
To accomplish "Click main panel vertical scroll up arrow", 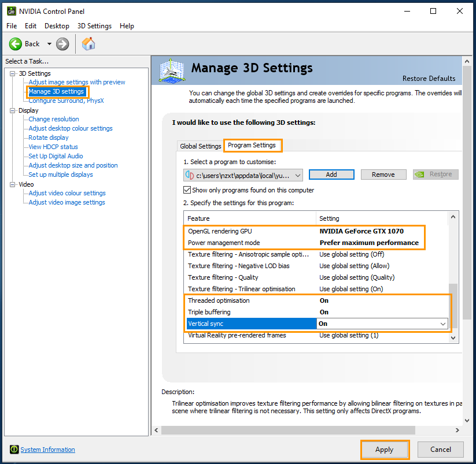I will [467, 61].
